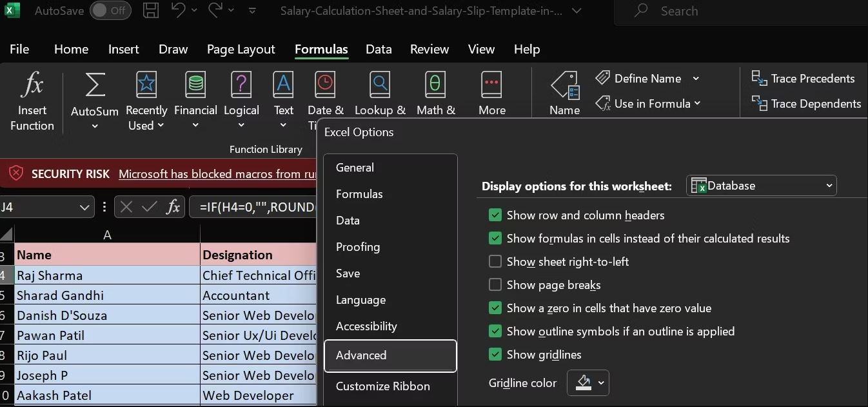Expand the Financial dropdown arrow
The image size is (868, 407).
pyautogui.click(x=195, y=126)
